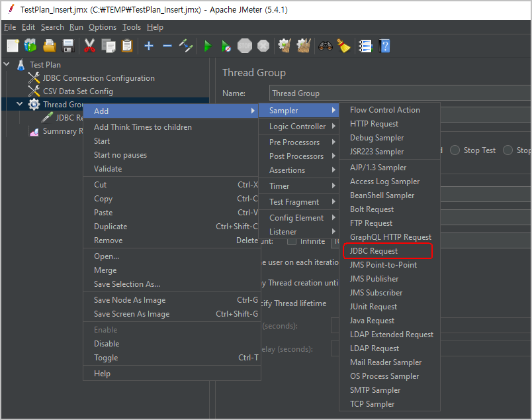Start the test with green play icon
The image size is (532, 420).
(208, 46)
